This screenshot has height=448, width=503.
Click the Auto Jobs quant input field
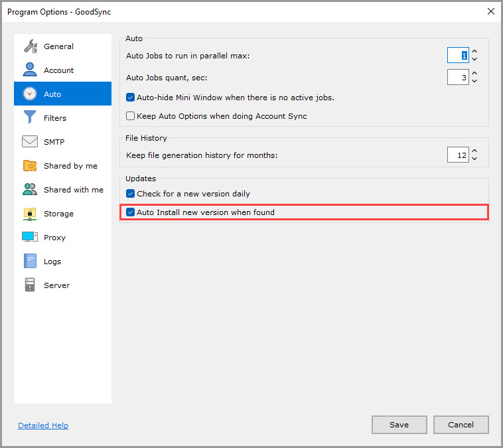(x=458, y=77)
